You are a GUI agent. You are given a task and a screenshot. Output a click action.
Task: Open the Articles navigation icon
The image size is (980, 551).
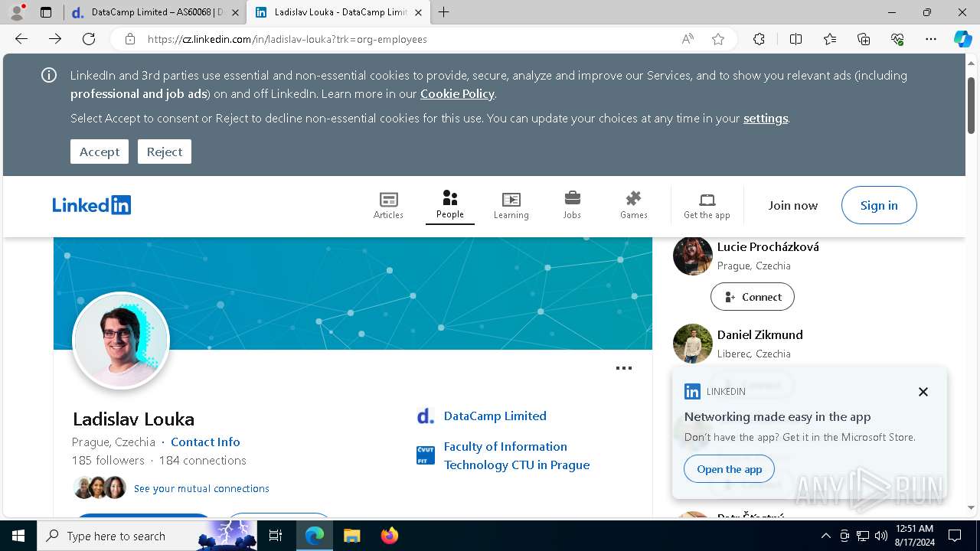388,205
